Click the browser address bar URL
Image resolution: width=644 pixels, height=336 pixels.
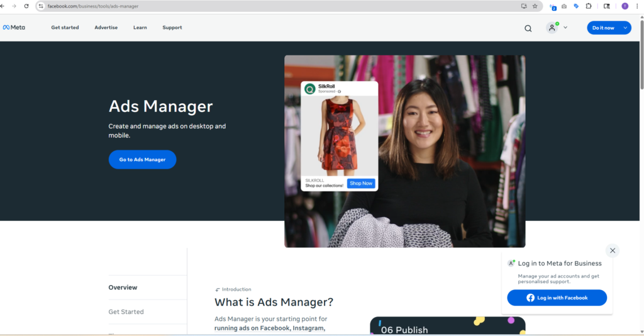tap(93, 6)
